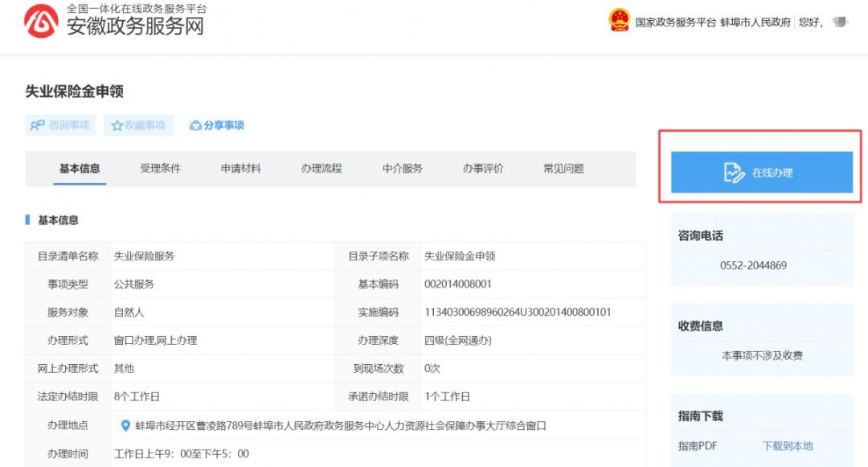This screenshot has width=868, height=467.
Task: Click the edit icon on 在线办理 button
Action: [734, 173]
